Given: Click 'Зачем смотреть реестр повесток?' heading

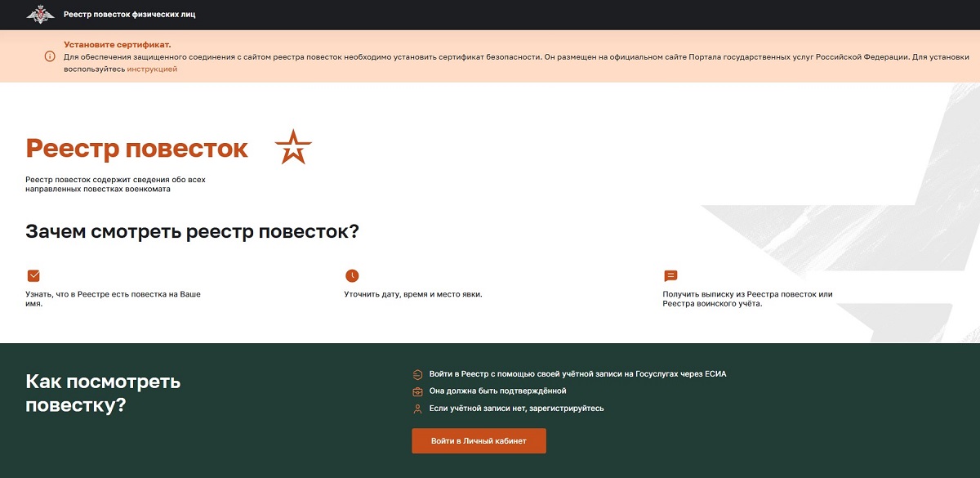Looking at the screenshot, I should pyautogui.click(x=192, y=231).
